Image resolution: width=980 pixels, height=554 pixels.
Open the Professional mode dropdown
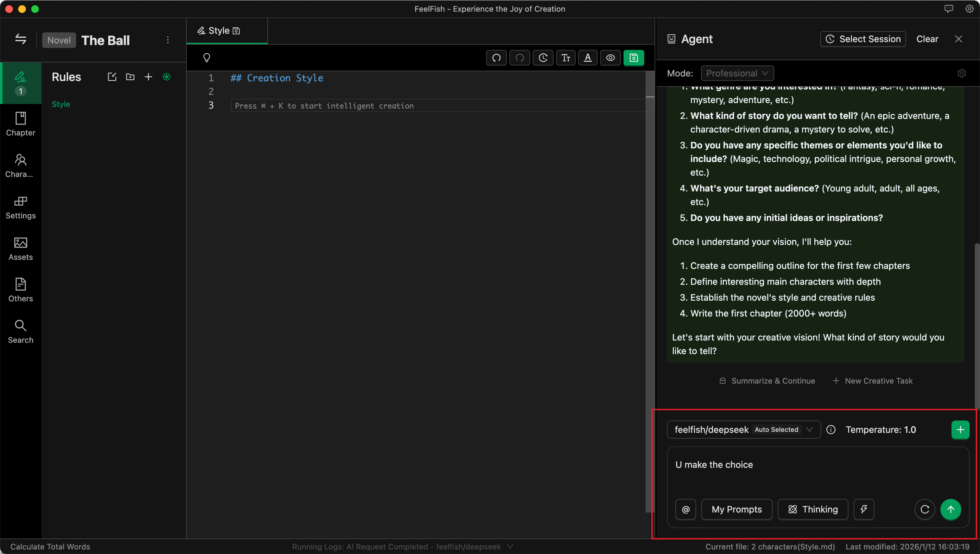(737, 73)
